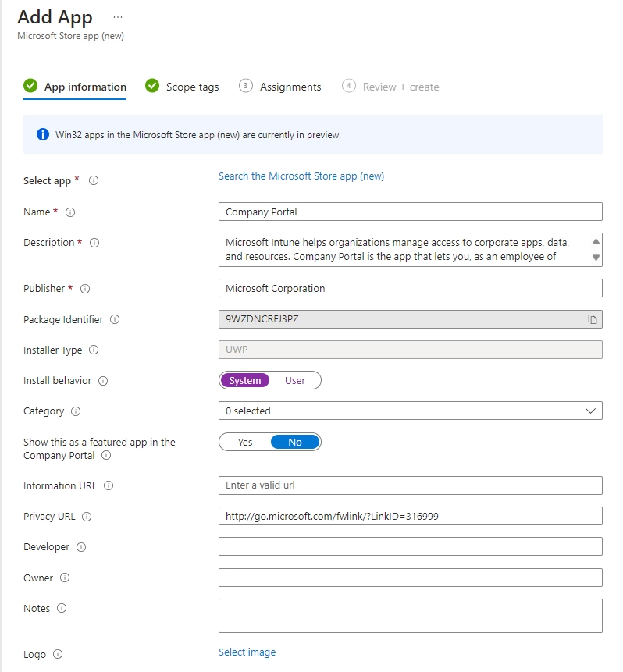Expand the Category dropdown
The width and height of the screenshot is (623, 672).
tap(410, 411)
